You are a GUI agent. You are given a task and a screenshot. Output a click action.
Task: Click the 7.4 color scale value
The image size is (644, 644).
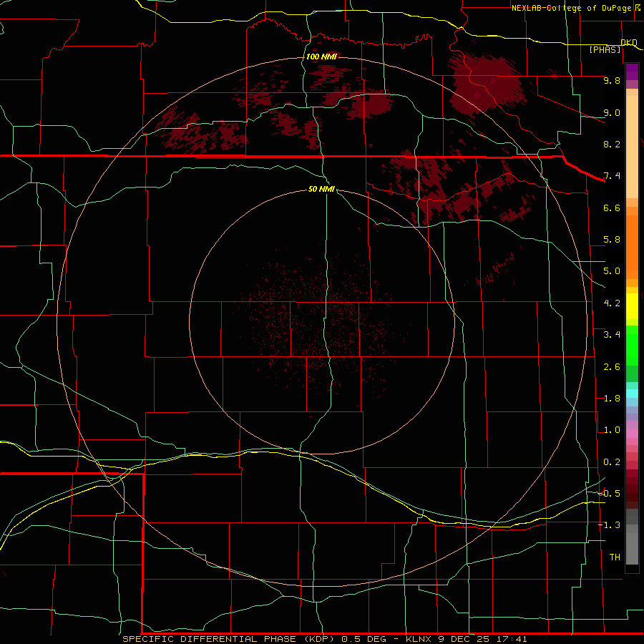click(x=612, y=176)
